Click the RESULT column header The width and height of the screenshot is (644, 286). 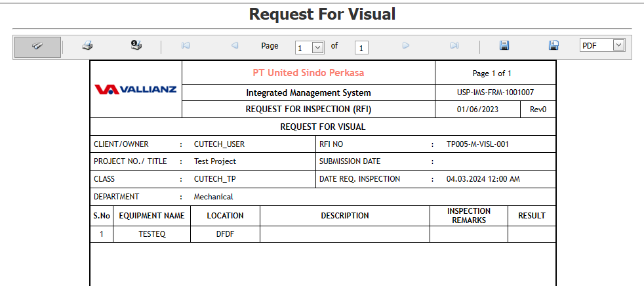531,216
